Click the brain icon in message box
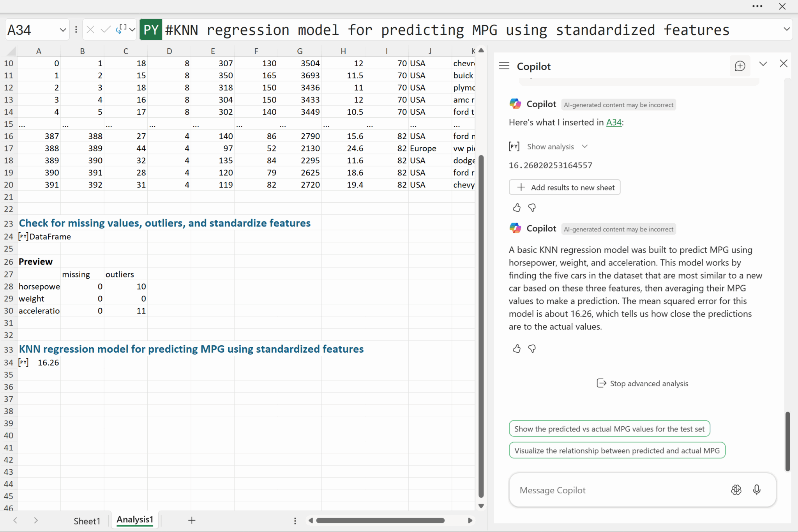The image size is (798, 532). pyautogui.click(x=736, y=490)
